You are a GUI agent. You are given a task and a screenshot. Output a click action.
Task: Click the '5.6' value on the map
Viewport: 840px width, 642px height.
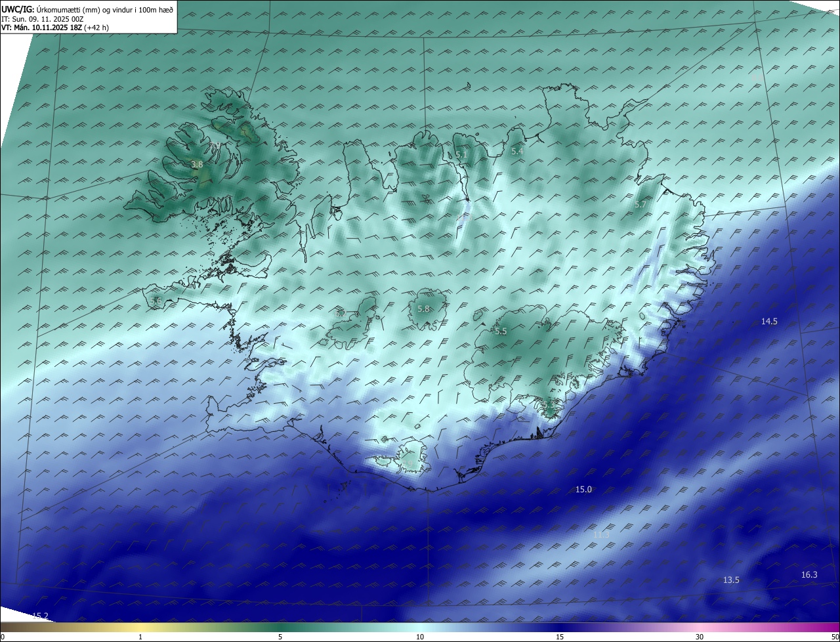point(156,301)
